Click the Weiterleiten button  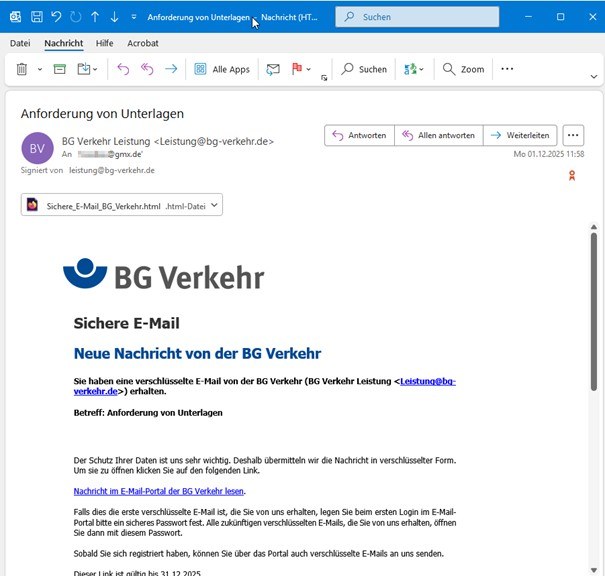520,135
